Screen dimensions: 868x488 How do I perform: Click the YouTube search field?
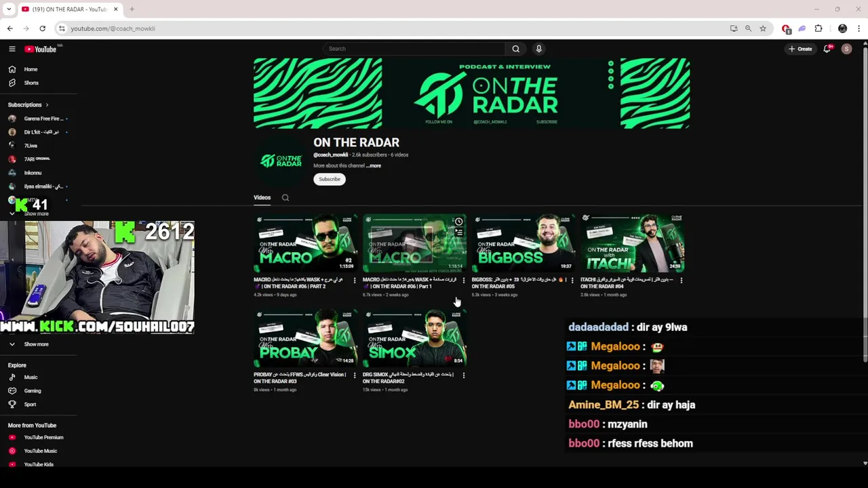point(414,49)
